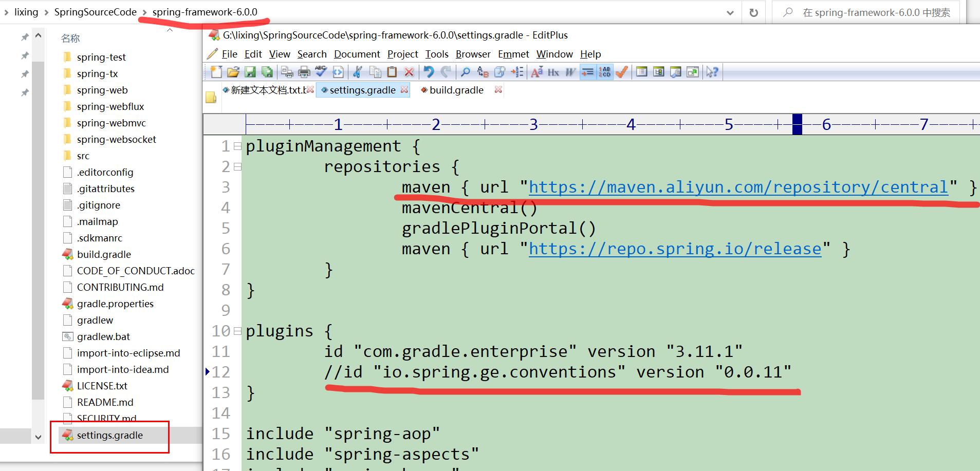
Task: Open the File menu
Action: pyautogui.click(x=229, y=54)
